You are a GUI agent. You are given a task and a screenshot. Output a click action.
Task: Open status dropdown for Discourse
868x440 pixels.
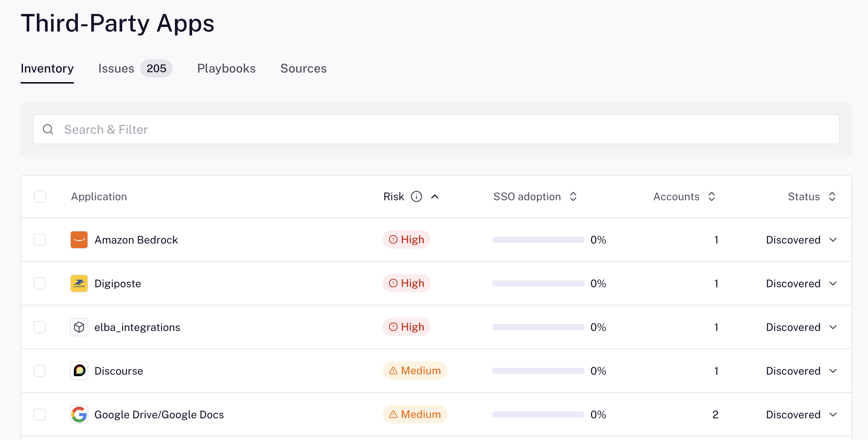[801, 371]
